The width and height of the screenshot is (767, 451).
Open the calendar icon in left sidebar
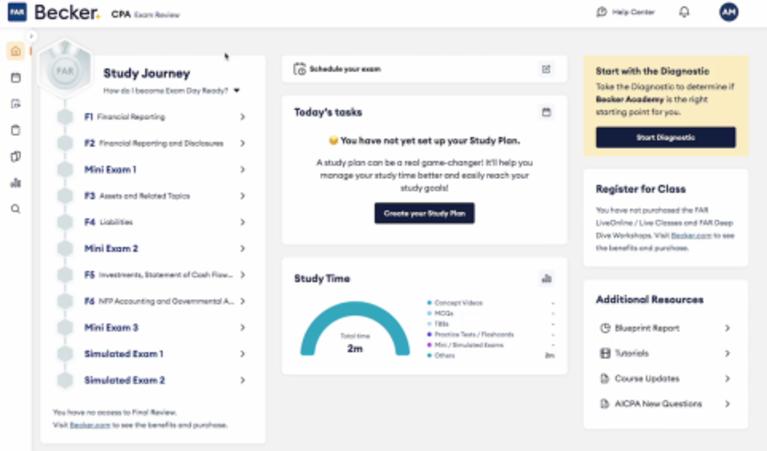(15, 77)
